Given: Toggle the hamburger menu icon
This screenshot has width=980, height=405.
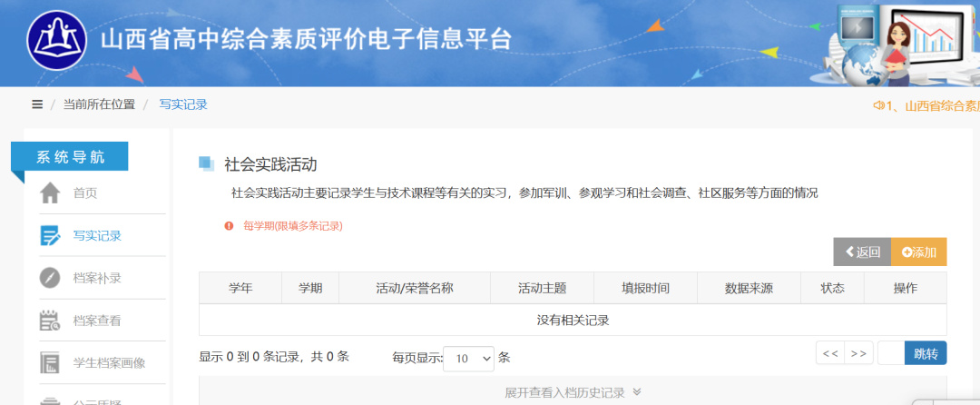Looking at the screenshot, I should [37, 104].
